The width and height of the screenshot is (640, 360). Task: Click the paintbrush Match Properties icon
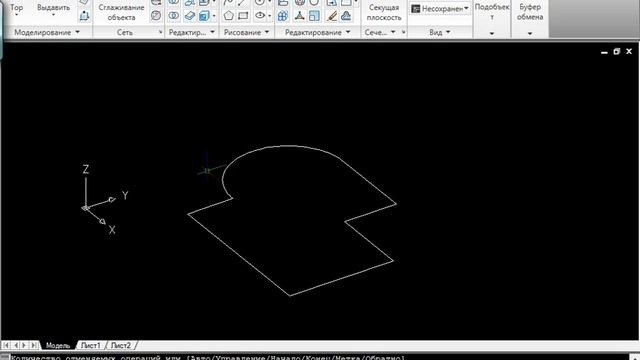[x=332, y=16]
